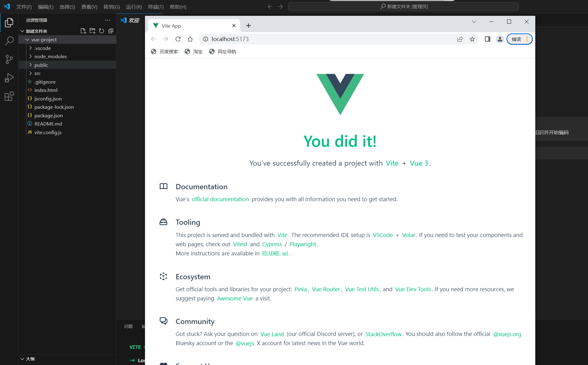Open the 文件(F) menu
The image size is (588, 365).
click(24, 7)
